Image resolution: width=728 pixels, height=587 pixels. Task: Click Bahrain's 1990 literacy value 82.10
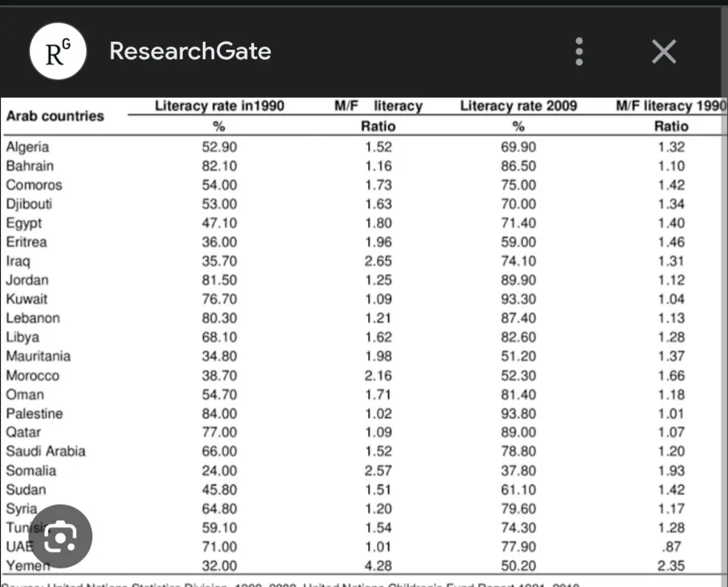(x=219, y=166)
